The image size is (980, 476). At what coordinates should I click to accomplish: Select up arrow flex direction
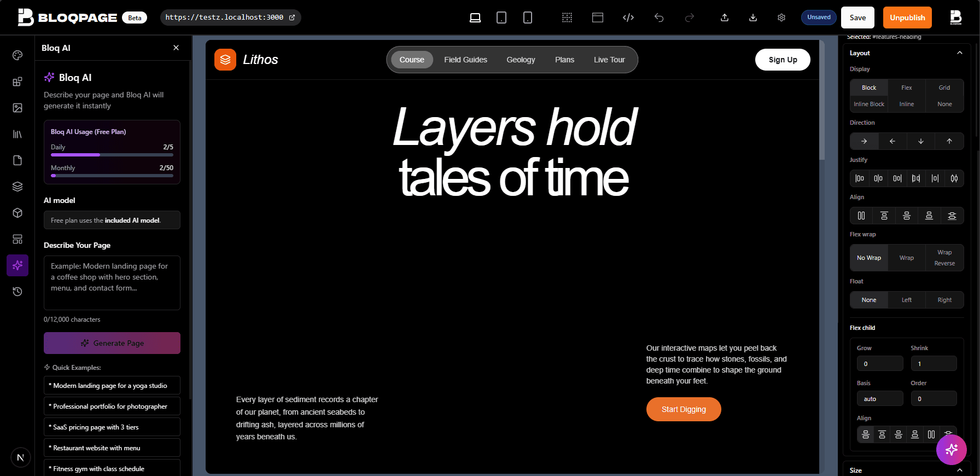pyautogui.click(x=949, y=141)
